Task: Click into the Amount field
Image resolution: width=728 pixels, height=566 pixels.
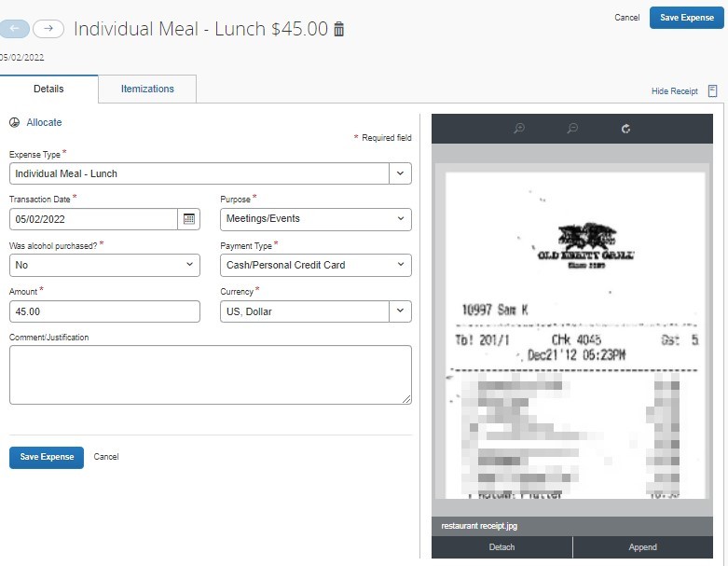Action: tap(104, 311)
